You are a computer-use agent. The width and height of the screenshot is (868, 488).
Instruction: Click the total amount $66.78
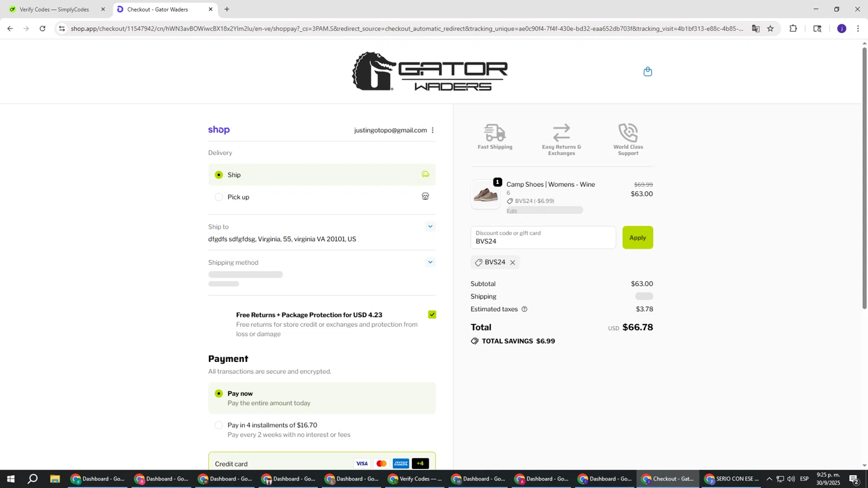coord(638,327)
